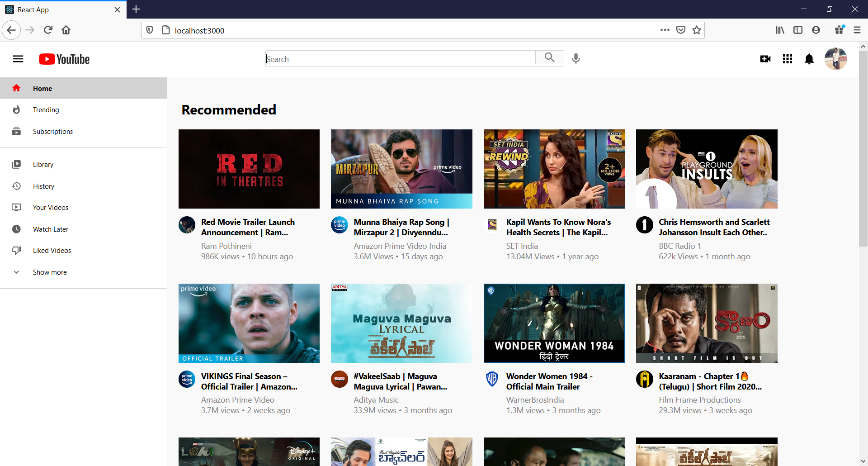
Task: Click the Film Frame Productions channel avatar
Action: (644, 379)
